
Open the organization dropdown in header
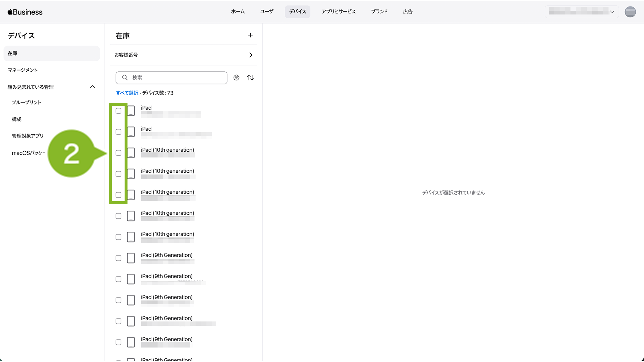point(581,12)
